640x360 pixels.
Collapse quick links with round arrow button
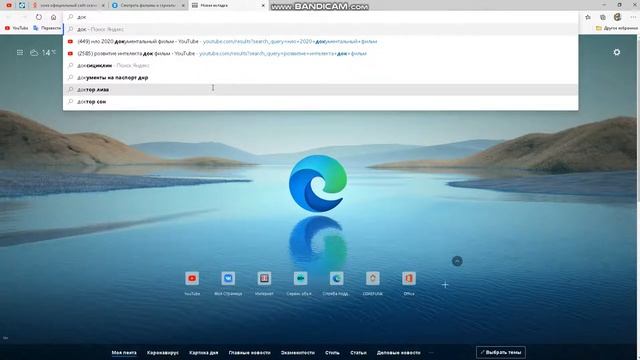[457, 261]
